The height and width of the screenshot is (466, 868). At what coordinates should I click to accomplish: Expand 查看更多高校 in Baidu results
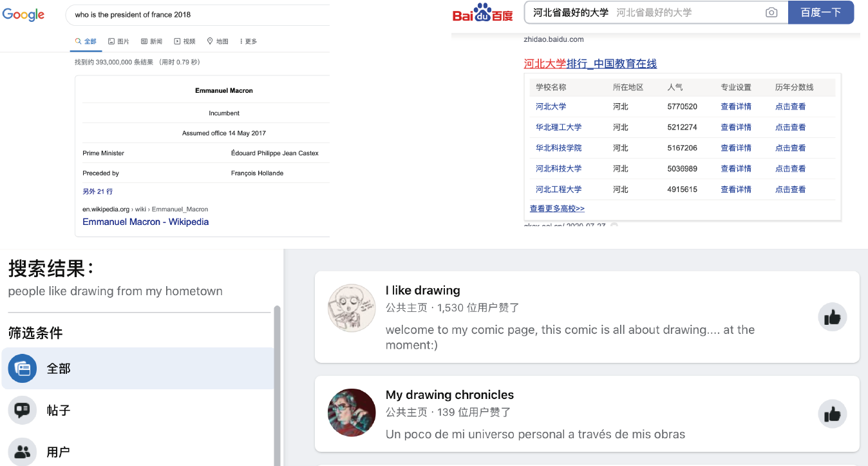557,209
